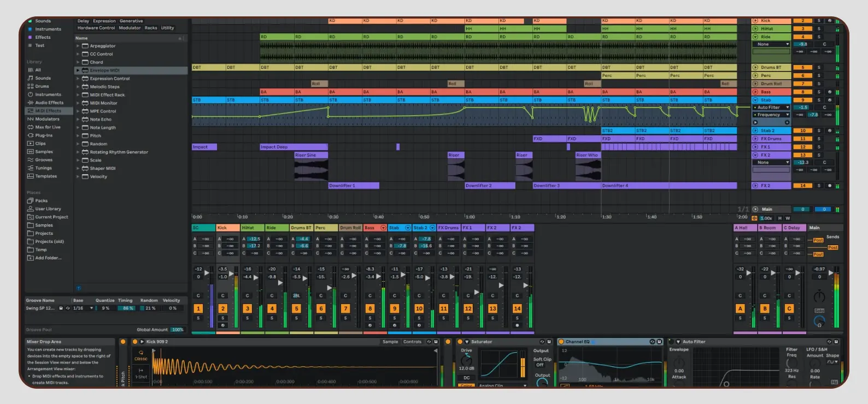Viewport: 868px width, 404px height.
Task: Click the Name column header in browser
Action: click(x=81, y=38)
